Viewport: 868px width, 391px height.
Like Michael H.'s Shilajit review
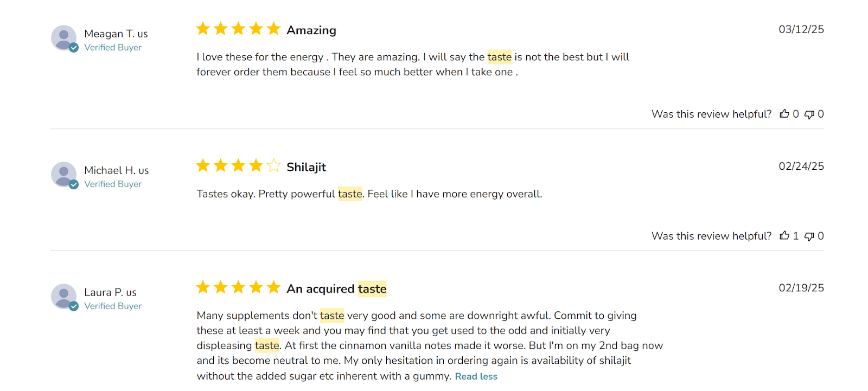click(784, 235)
